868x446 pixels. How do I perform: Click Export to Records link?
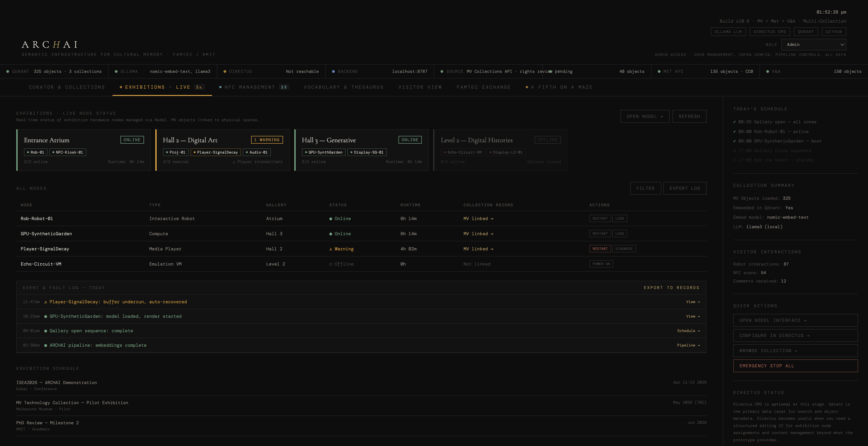point(671,288)
